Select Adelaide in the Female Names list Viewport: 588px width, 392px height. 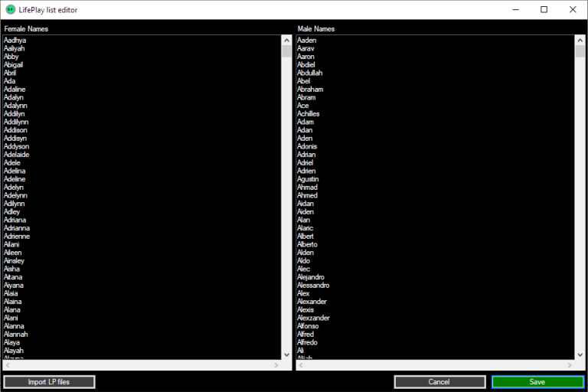[16, 155]
